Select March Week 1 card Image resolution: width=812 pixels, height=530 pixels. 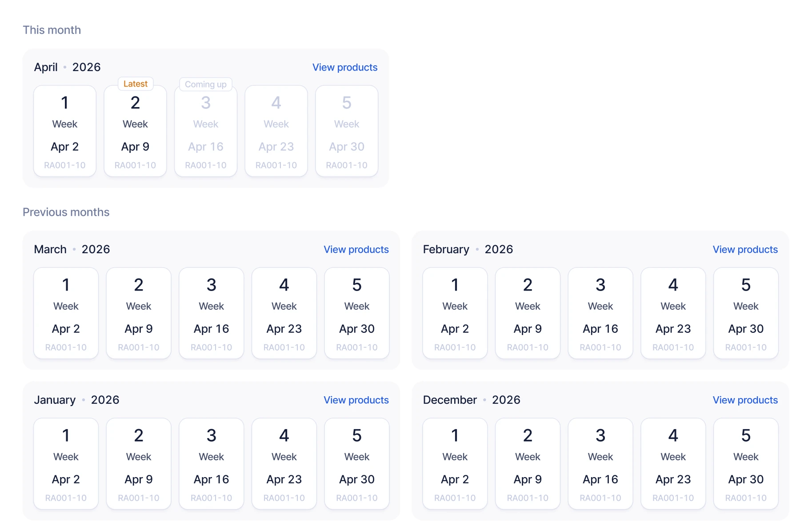tap(66, 313)
